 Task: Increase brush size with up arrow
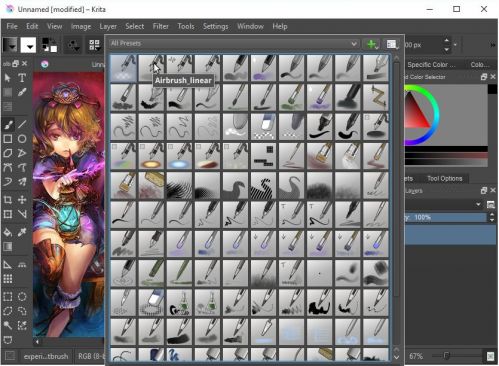point(446,41)
